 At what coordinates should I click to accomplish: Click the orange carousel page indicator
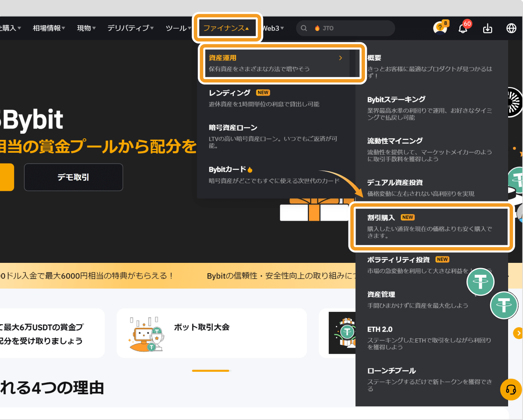coord(210,371)
